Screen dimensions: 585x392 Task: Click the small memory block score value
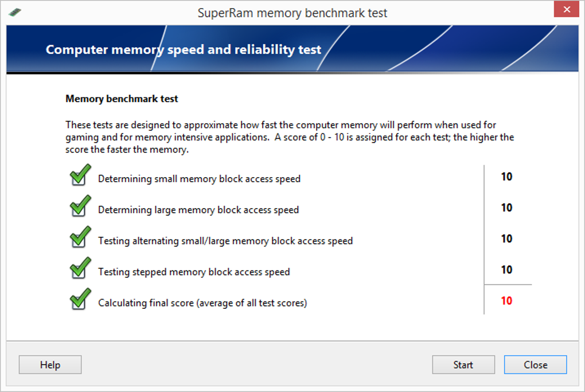tap(506, 177)
